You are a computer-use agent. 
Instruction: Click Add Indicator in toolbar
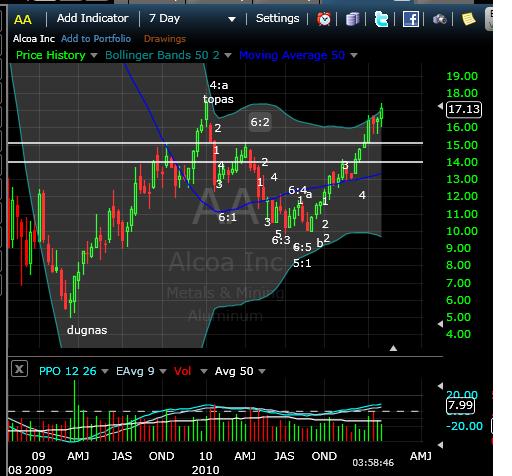click(92, 18)
